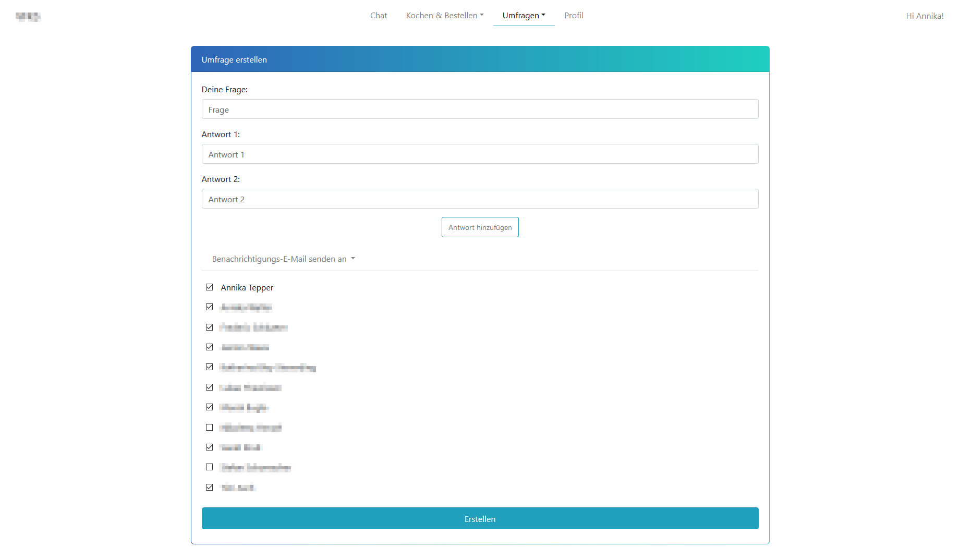Screen dimensions: 960x560
Task: Click the Umfrage erstellen header title
Action: (x=234, y=60)
